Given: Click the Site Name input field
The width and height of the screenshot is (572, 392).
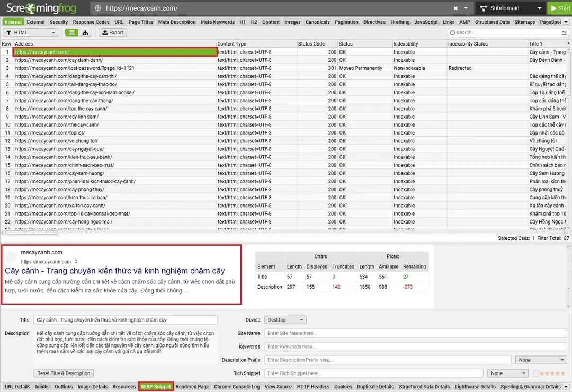Looking at the screenshot, I should [416, 334].
